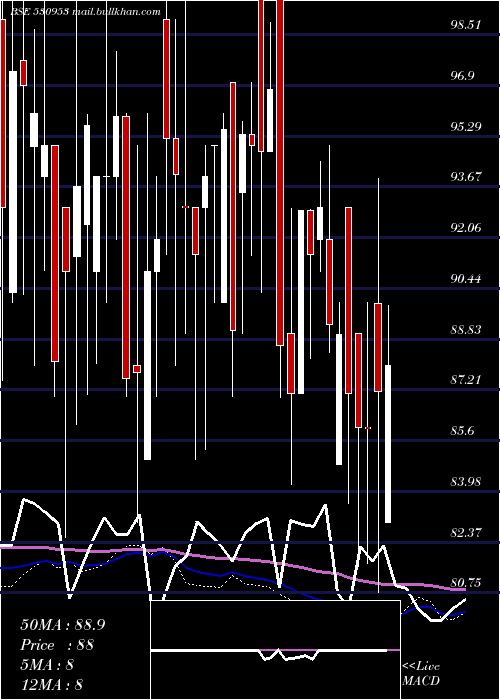Click the 98.51 price axis label
Viewport: 500px width, 700px height.
pyautogui.click(x=466, y=25)
